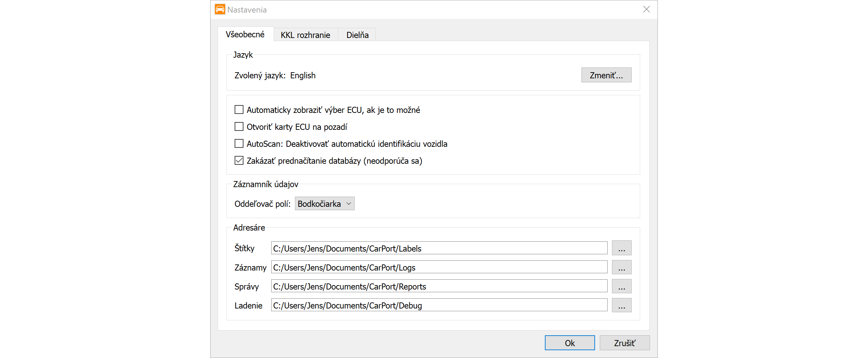Browse for Štítky directory with ... button
Image resolution: width=868 pixels, height=358 pixels.
[622, 248]
